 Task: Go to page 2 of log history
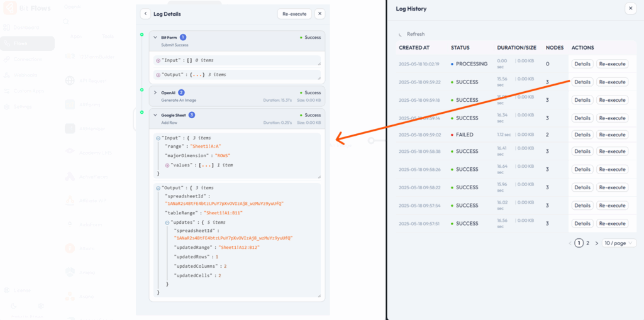(x=588, y=243)
